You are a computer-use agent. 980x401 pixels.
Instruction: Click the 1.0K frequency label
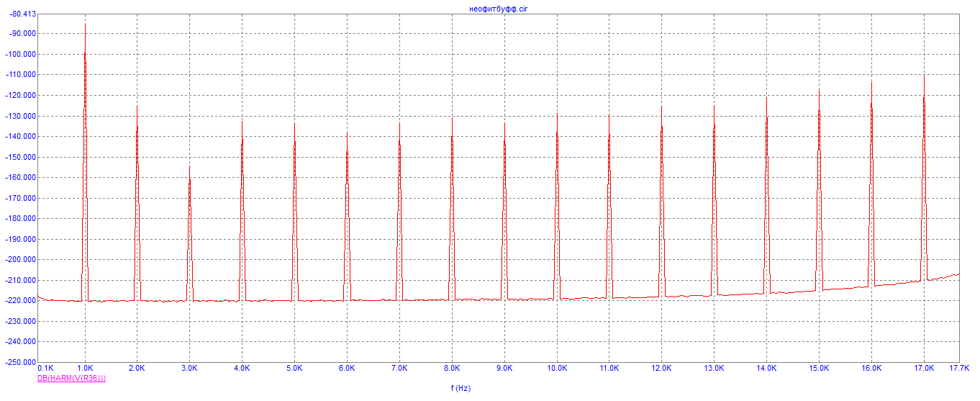coord(85,368)
